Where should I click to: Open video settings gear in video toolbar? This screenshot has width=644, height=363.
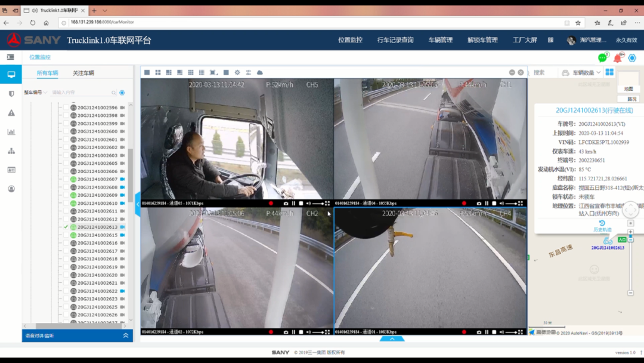pyautogui.click(x=237, y=72)
